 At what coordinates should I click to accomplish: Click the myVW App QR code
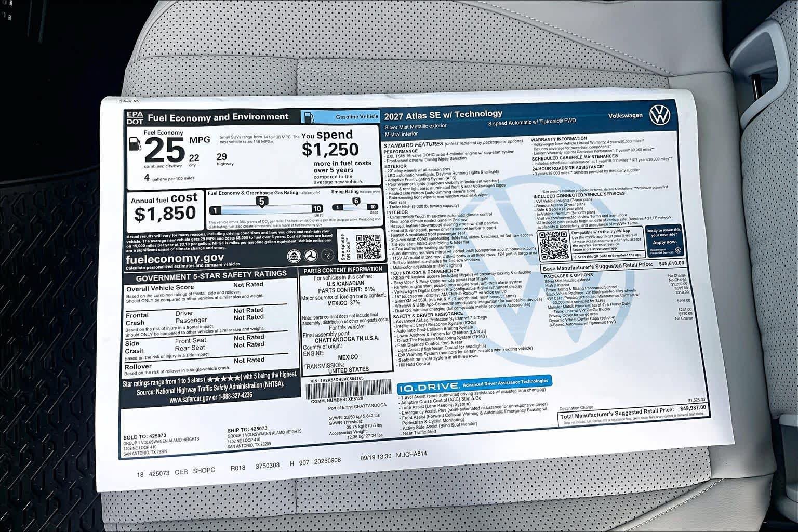coord(553,245)
